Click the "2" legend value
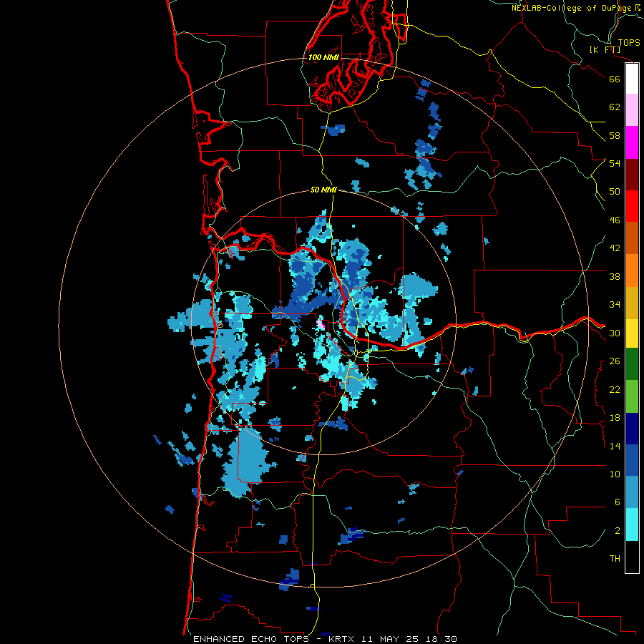 click(x=617, y=531)
